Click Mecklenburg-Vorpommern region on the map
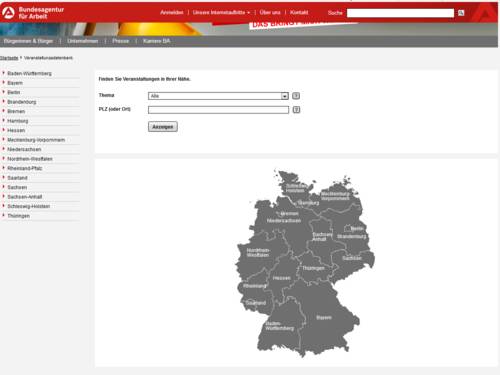 coord(335,196)
